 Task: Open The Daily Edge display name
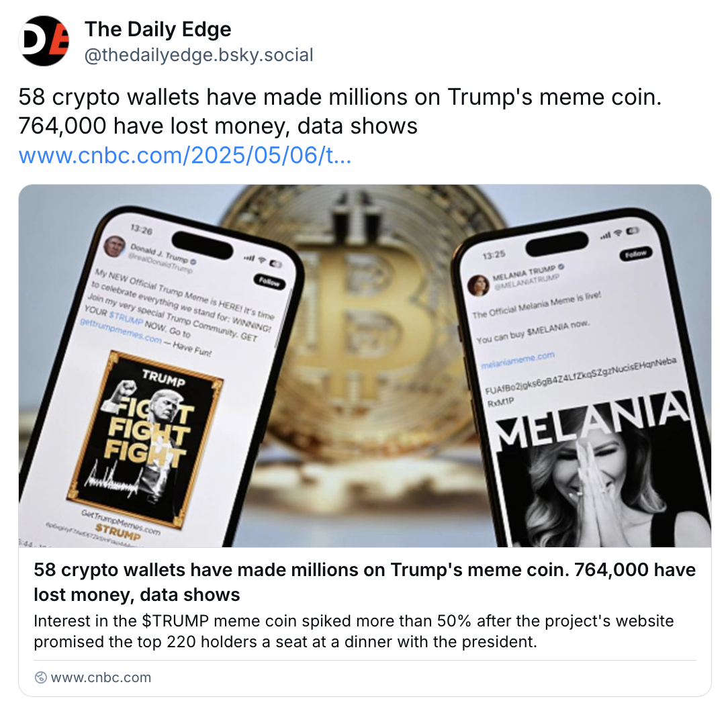tap(158, 30)
